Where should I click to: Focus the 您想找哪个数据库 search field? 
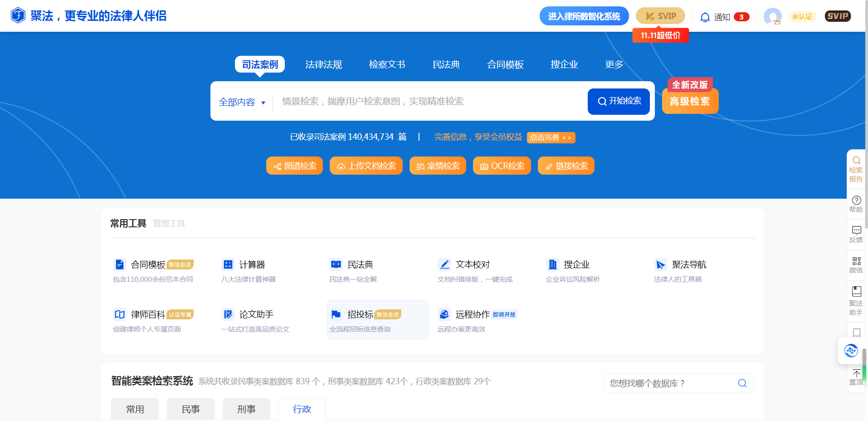(x=671, y=383)
